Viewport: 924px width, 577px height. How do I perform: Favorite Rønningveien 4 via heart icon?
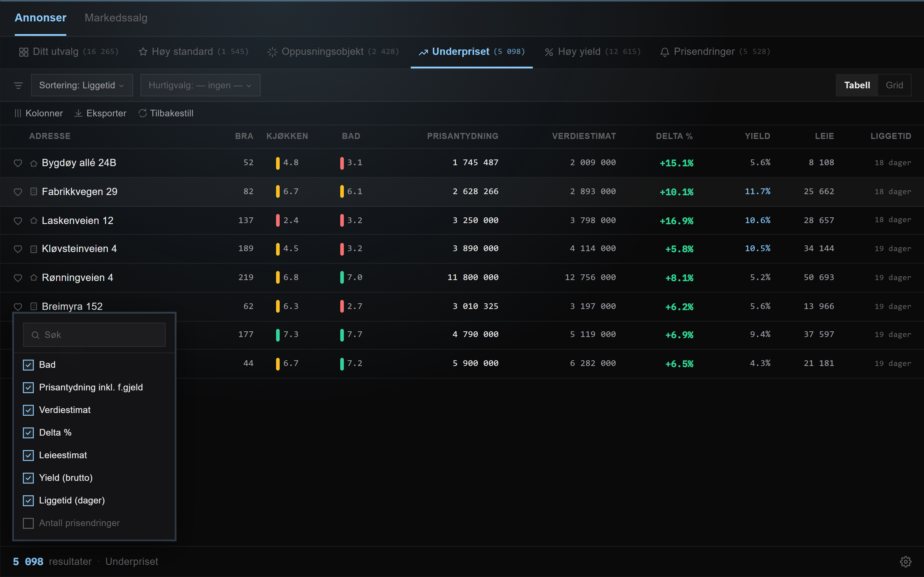(18, 278)
